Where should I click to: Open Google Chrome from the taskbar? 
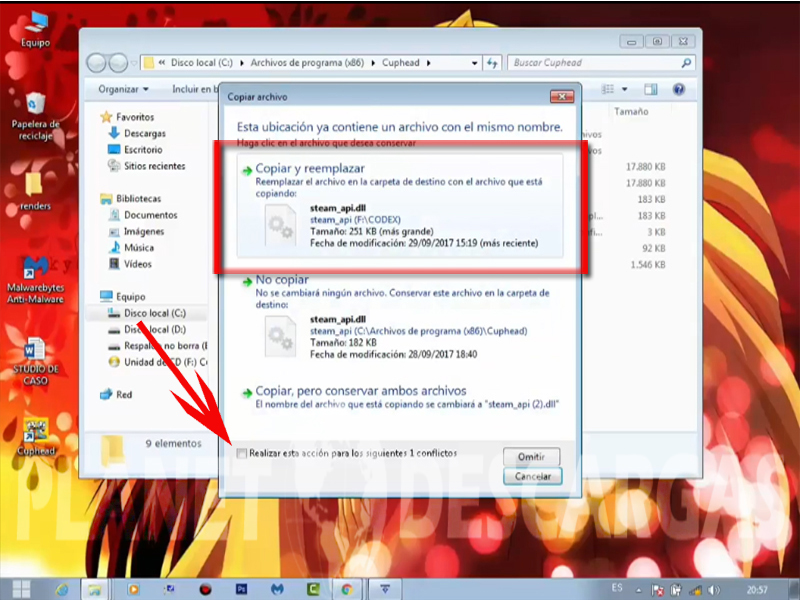point(347,589)
